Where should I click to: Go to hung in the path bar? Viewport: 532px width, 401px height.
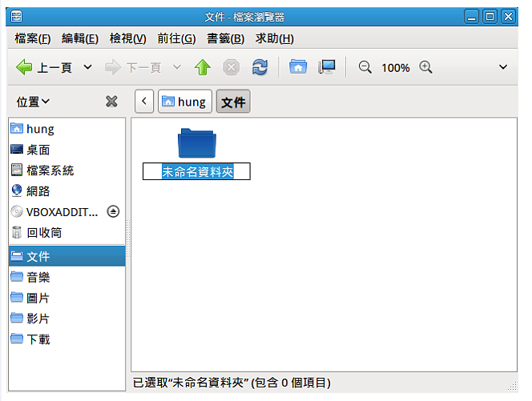185,101
